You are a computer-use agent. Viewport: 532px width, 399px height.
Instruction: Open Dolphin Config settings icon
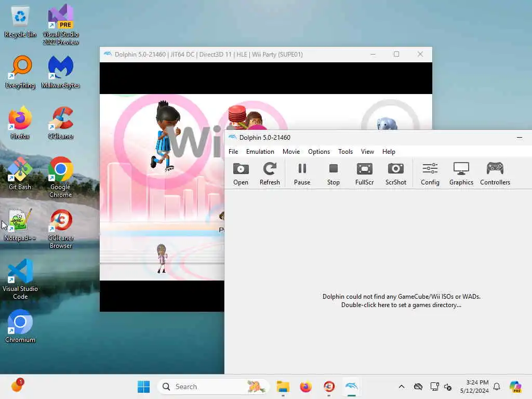click(430, 174)
